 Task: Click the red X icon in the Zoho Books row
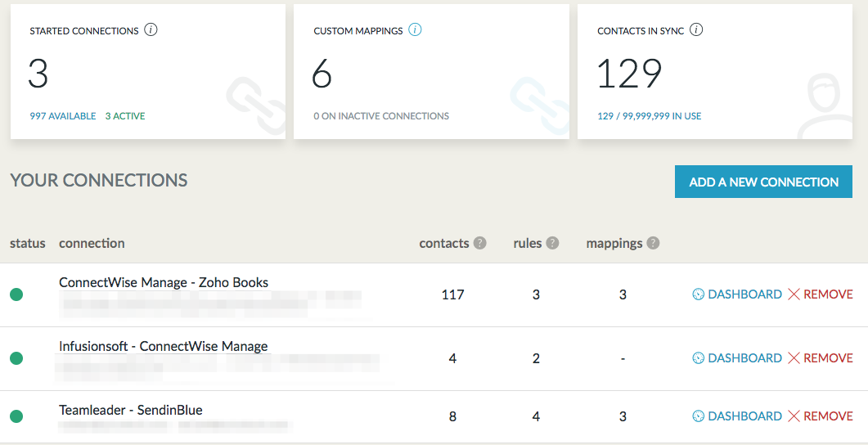794,294
